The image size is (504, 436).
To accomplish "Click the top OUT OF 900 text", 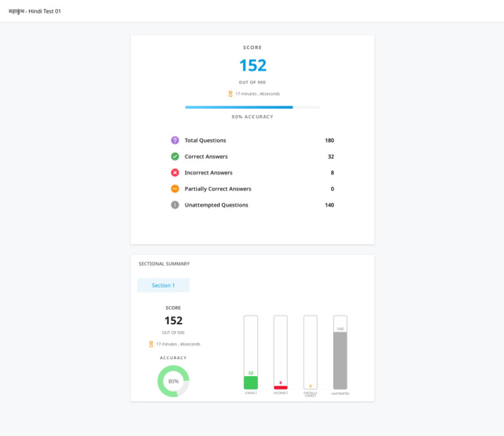I will (x=252, y=82).
